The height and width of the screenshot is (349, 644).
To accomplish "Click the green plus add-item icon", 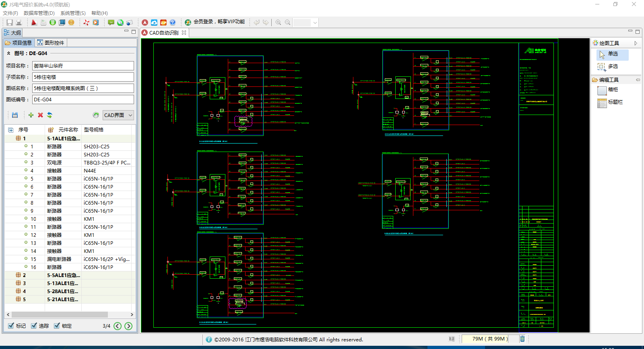I will pyautogui.click(x=31, y=115).
